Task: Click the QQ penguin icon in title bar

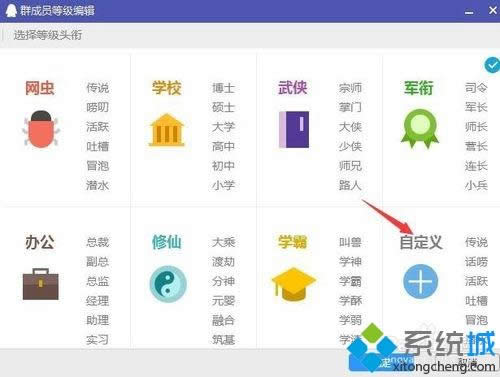Action: pos(11,10)
